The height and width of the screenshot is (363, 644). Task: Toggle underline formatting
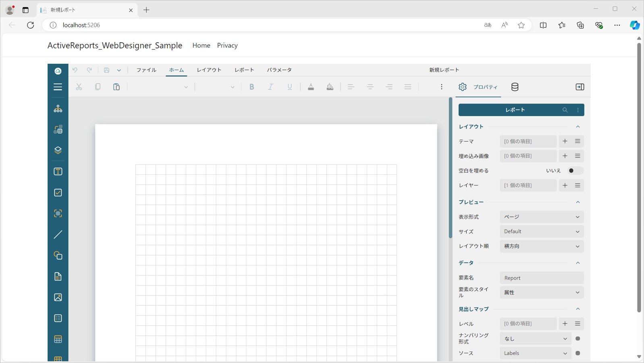[289, 87]
